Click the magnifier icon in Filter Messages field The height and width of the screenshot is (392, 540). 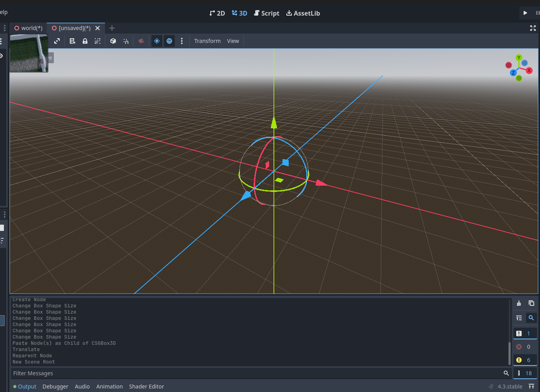[506, 373]
